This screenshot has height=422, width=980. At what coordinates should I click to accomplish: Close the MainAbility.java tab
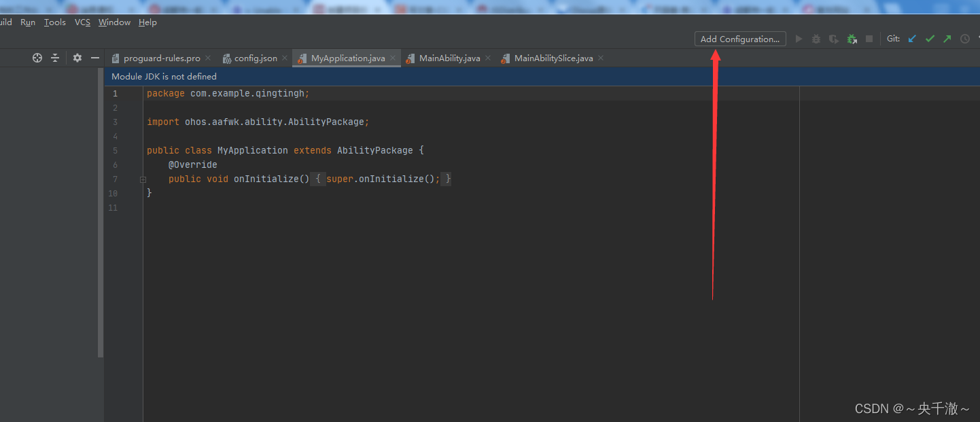pyautogui.click(x=488, y=58)
